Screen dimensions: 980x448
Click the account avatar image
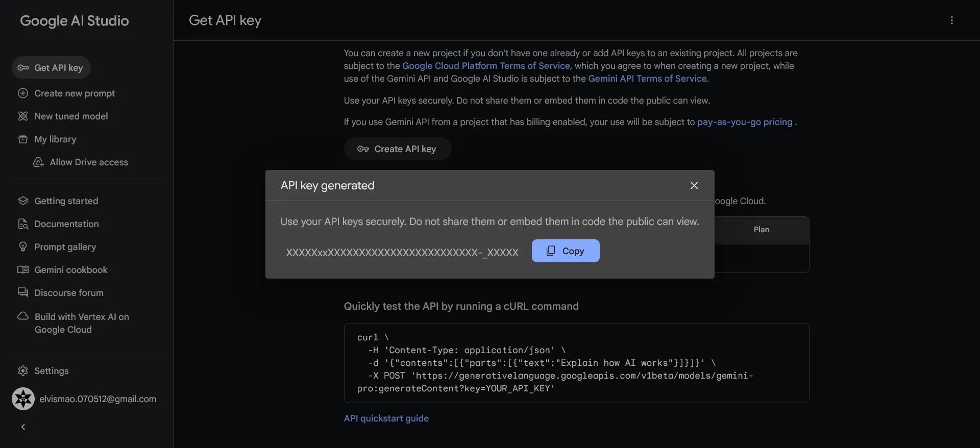[x=23, y=399]
